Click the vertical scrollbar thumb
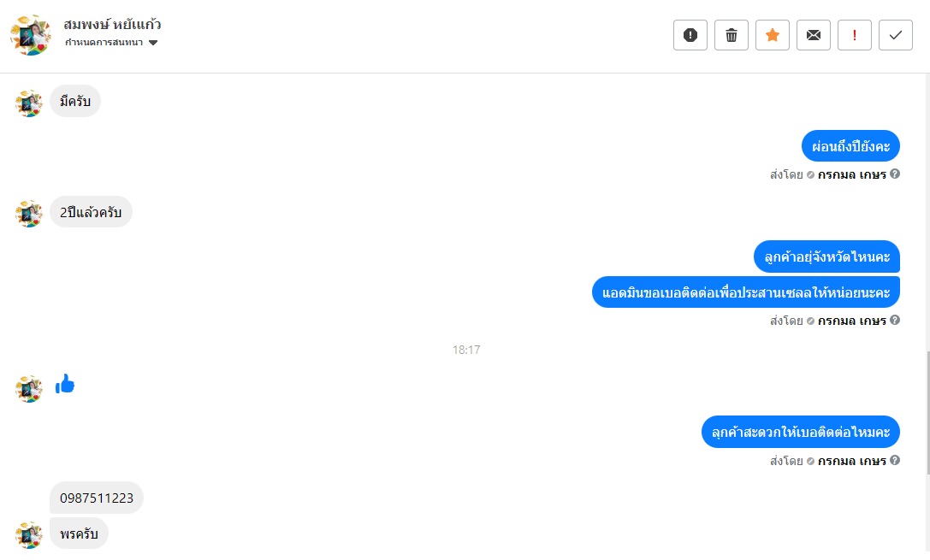 (x=927, y=413)
